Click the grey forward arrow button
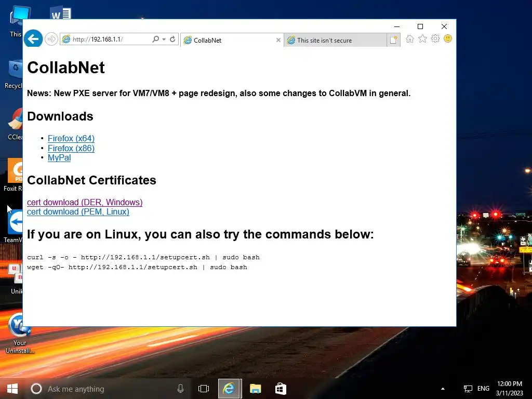 pos(51,39)
